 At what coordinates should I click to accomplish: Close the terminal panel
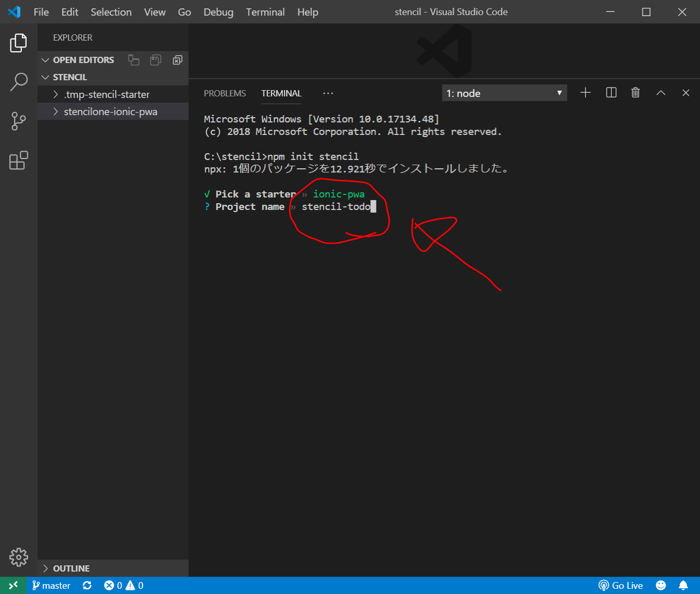point(686,93)
